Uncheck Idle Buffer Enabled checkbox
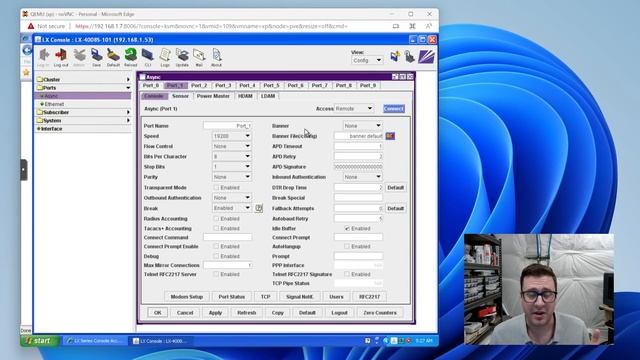640x360 pixels. click(347, 228)
